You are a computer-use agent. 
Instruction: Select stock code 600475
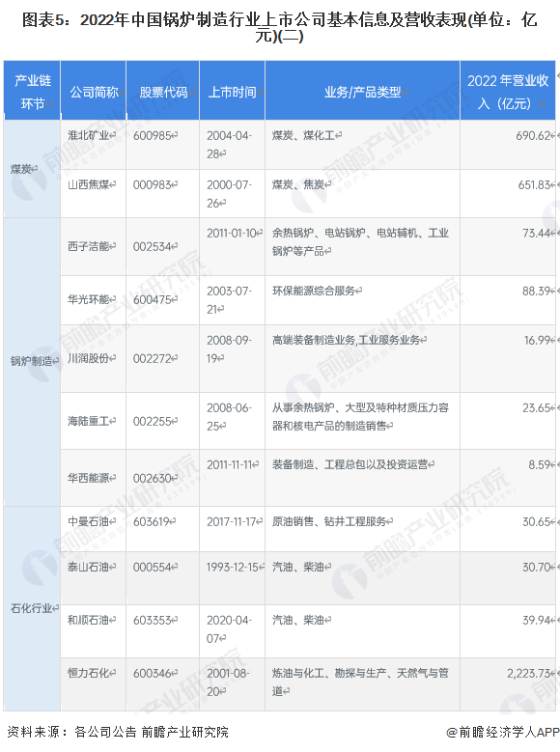(x=153, y=300)
